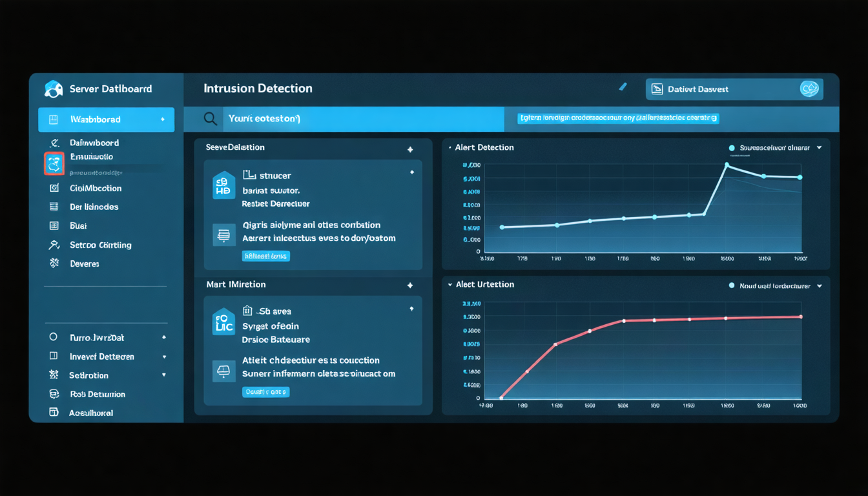Click the Deveres gear icon
The image size is (868, 496).
(x=54, y=263)
